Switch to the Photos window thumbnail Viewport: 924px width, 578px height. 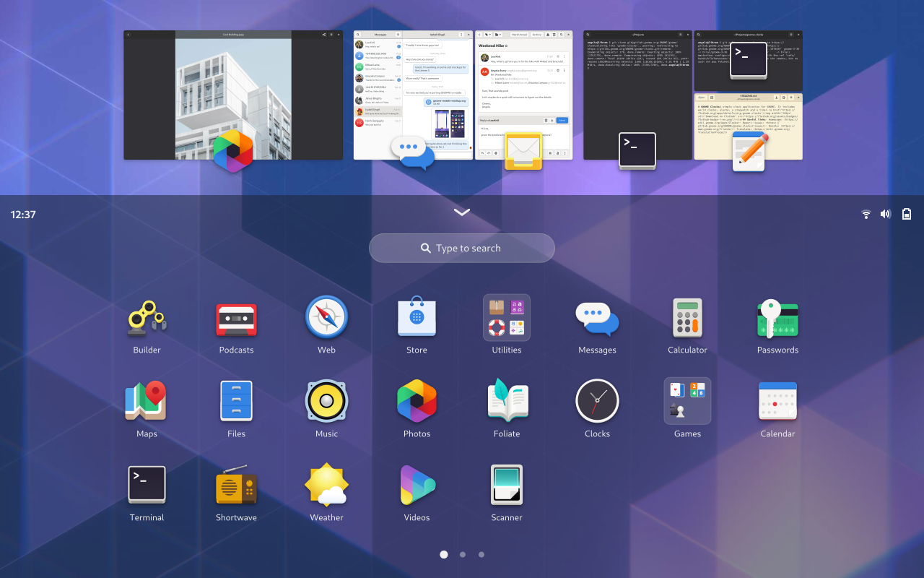tap(233, 95)
